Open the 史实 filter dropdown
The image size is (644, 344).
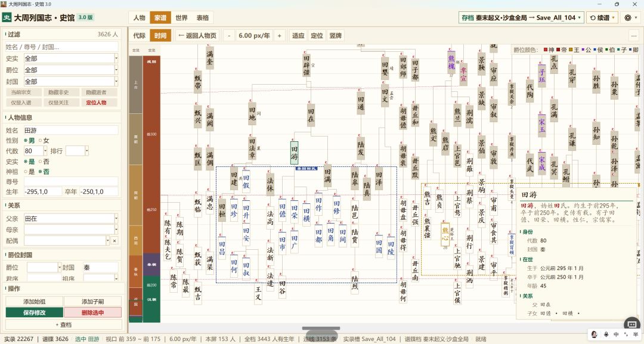(71, 58)
